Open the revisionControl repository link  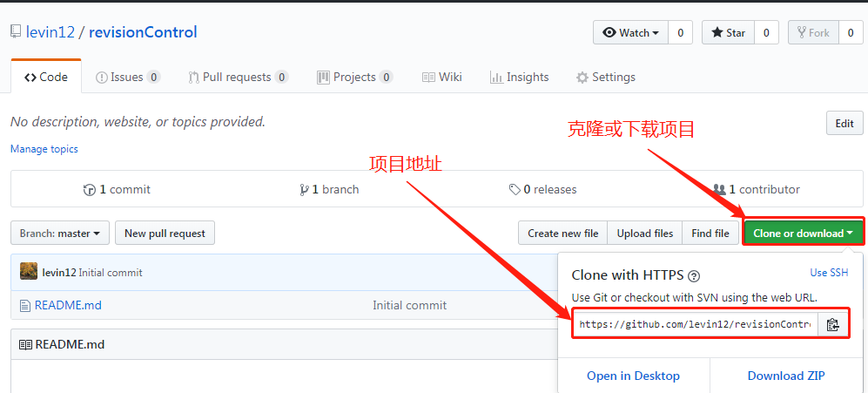(x=143, y=32)
